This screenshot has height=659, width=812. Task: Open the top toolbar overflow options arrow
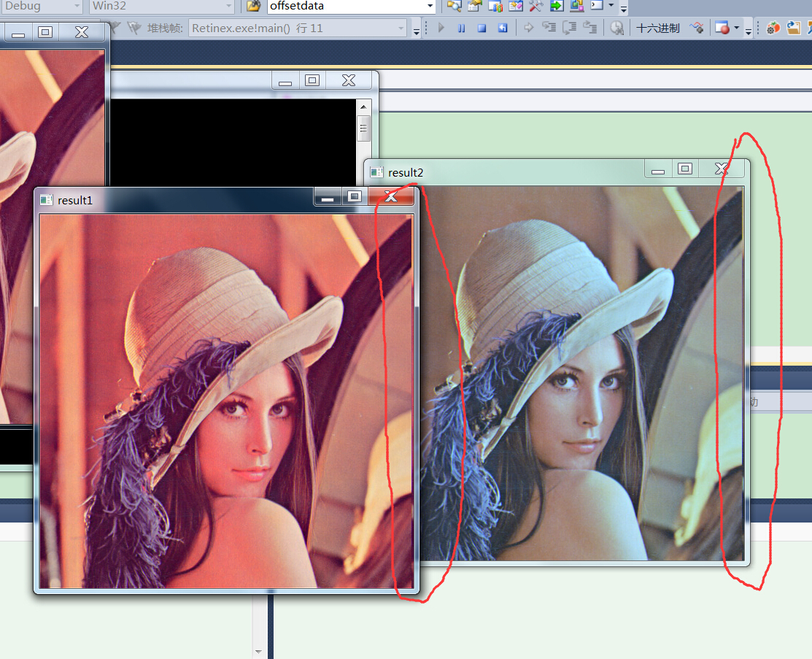pos(624,8)
